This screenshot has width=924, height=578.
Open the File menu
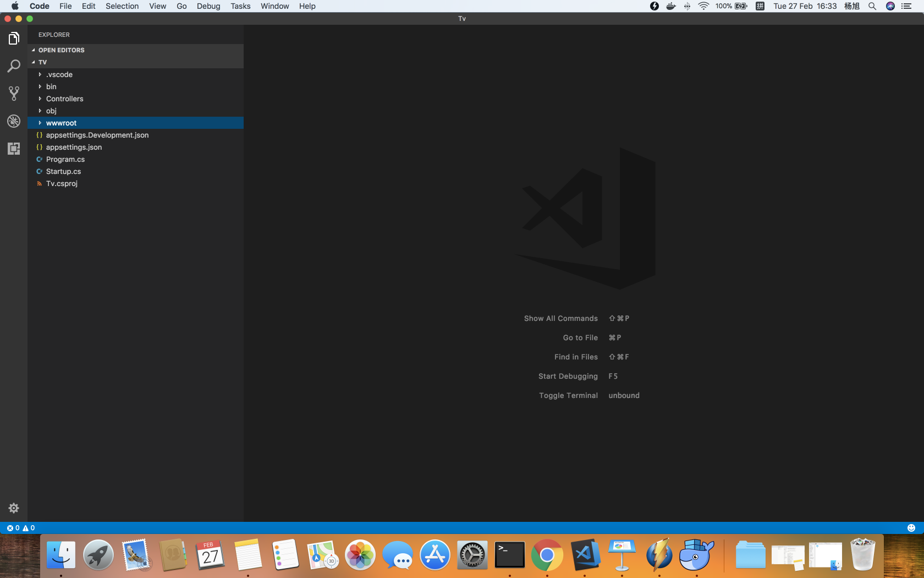(65, 6)
